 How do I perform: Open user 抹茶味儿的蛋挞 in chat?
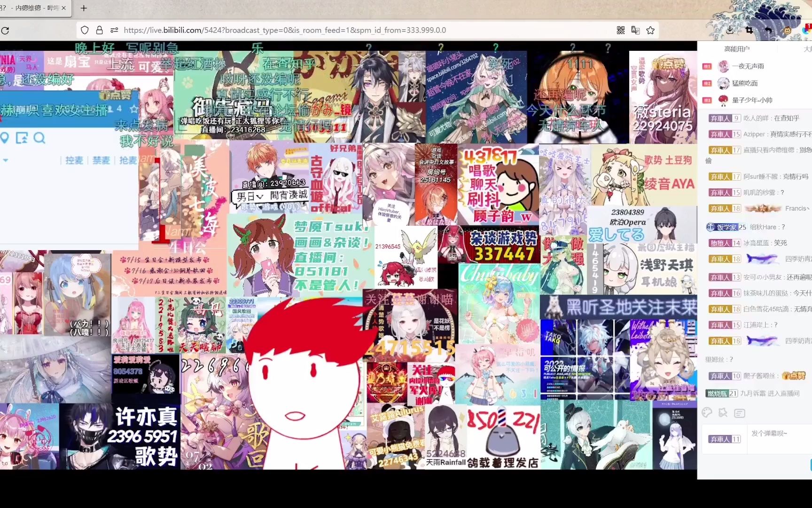tap(765, 294)
